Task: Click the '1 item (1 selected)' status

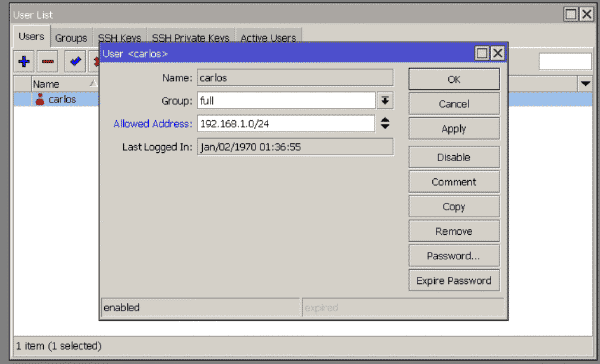Action: [59, 346]
